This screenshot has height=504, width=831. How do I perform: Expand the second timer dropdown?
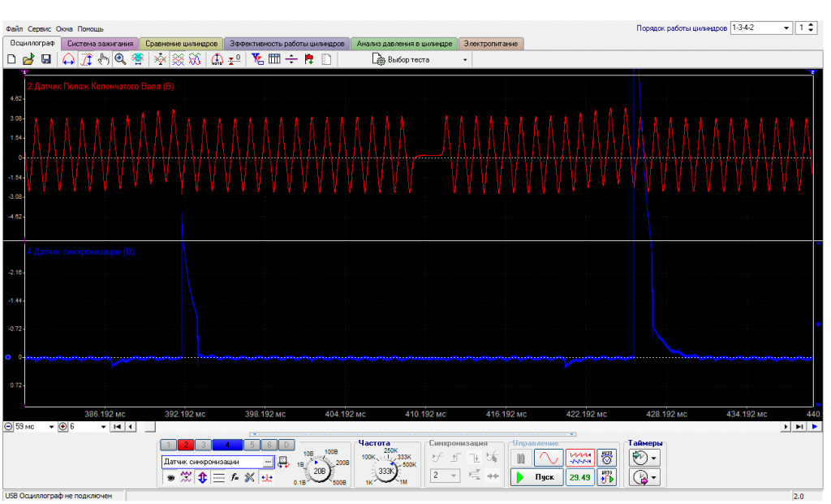[x=655, y=477]
